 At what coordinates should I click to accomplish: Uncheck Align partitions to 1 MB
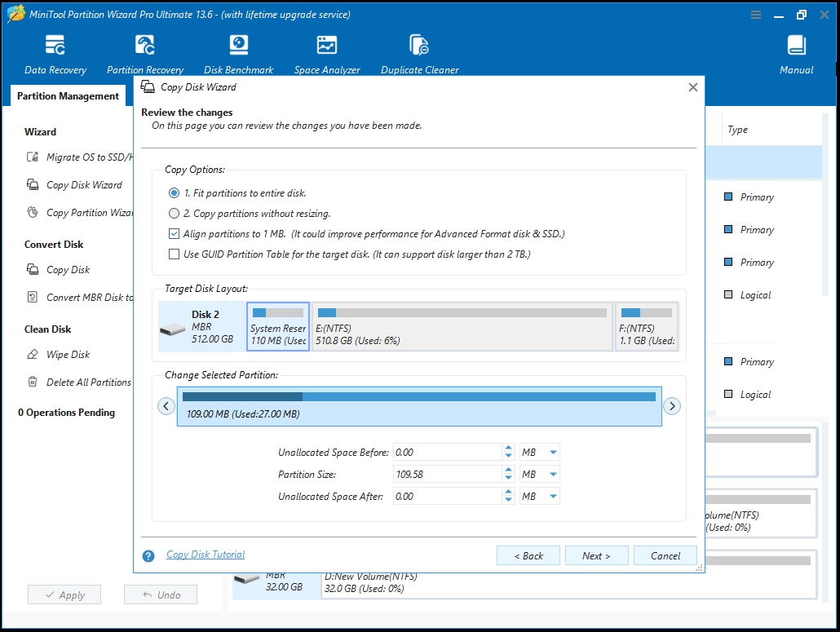point(174,233)
